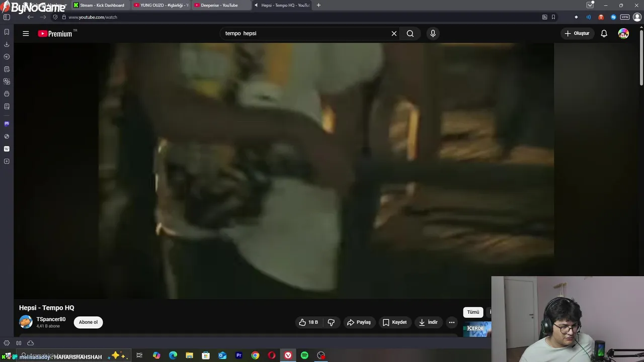Image resolution: width=644 pixels, height=362 pixels.
Task: Open Windows Task View on taskbar
Action: tap(139, 355)
